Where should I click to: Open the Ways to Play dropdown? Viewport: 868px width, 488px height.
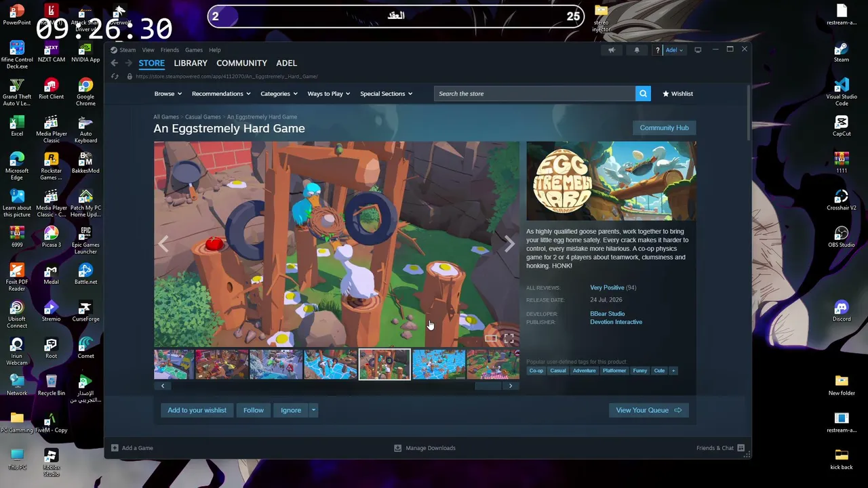tap(329, 94)
